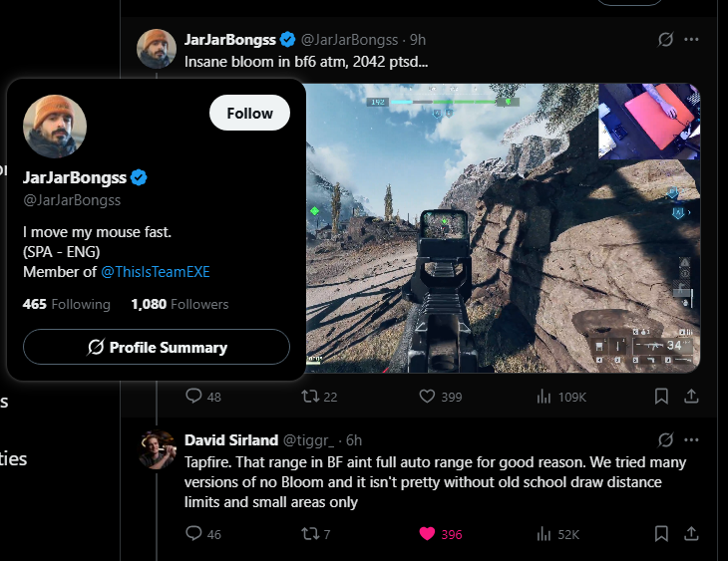View the 1,080 Followers list
The width and height of the screenshot is (728, 561).
(180, 304)
